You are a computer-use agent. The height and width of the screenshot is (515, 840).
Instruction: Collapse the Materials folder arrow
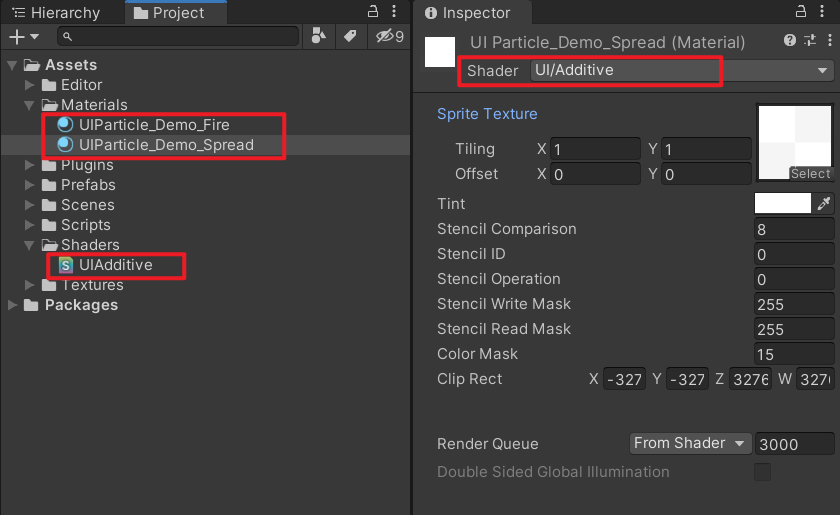tap(29, 105)
